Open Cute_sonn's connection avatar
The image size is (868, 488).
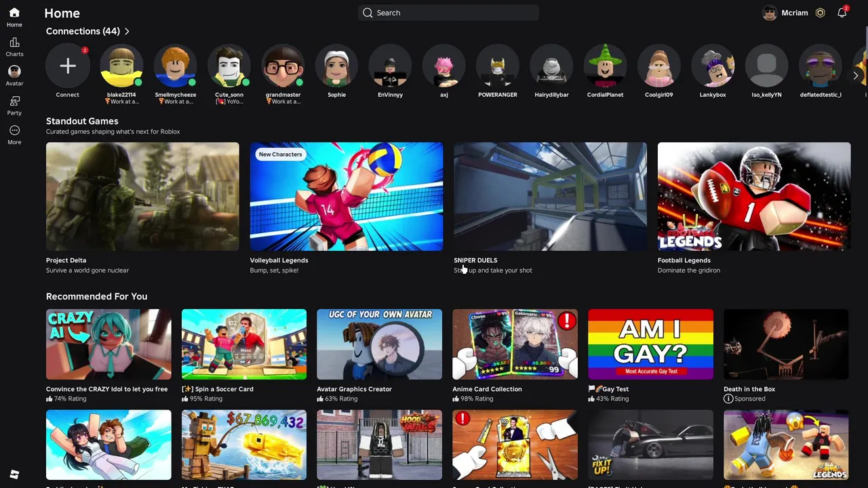tap(229, 66)
